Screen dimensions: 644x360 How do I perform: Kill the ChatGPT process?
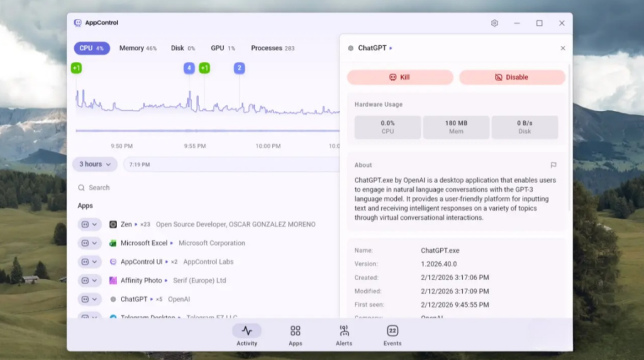tap(400, 77)
